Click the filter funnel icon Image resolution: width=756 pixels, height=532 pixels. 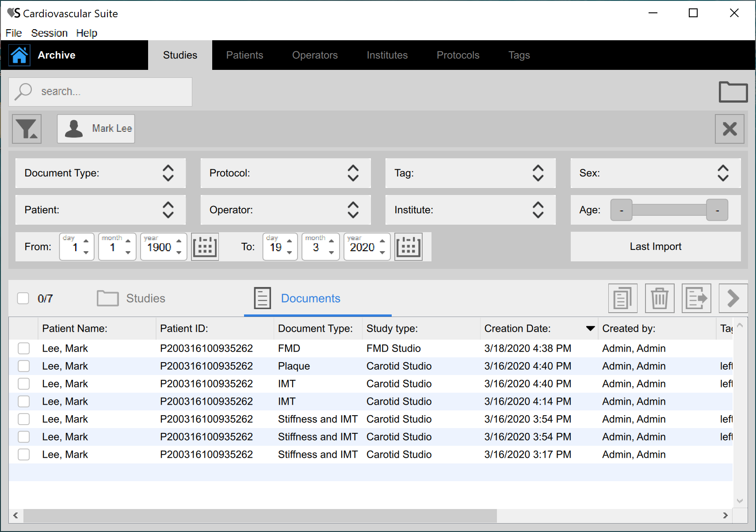pyautogui.click(x=27, y=129)
